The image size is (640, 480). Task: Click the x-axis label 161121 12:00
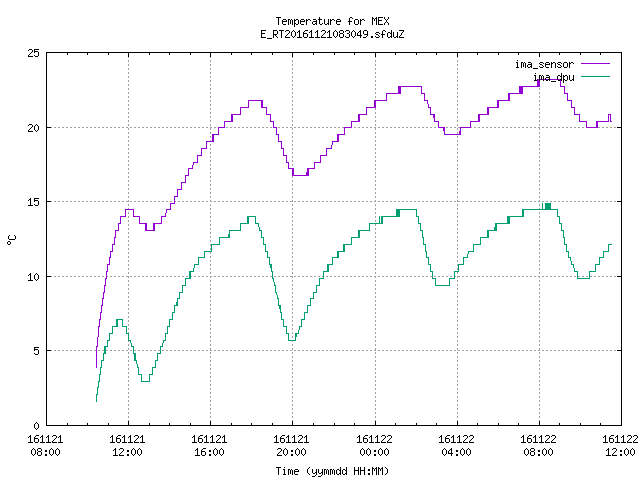pyautogui.click(x=127, y=446)
